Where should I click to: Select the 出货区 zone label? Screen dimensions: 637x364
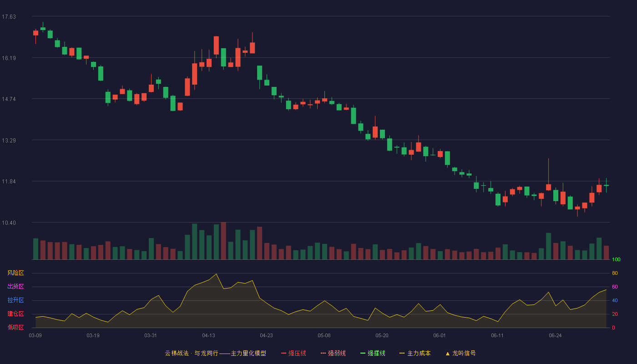15,287
